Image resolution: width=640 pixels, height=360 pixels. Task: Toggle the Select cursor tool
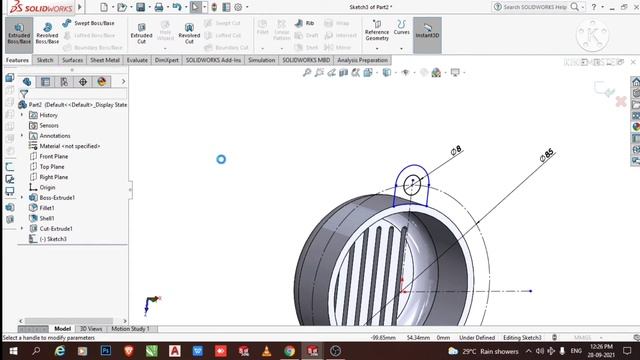tap(196, 7)
